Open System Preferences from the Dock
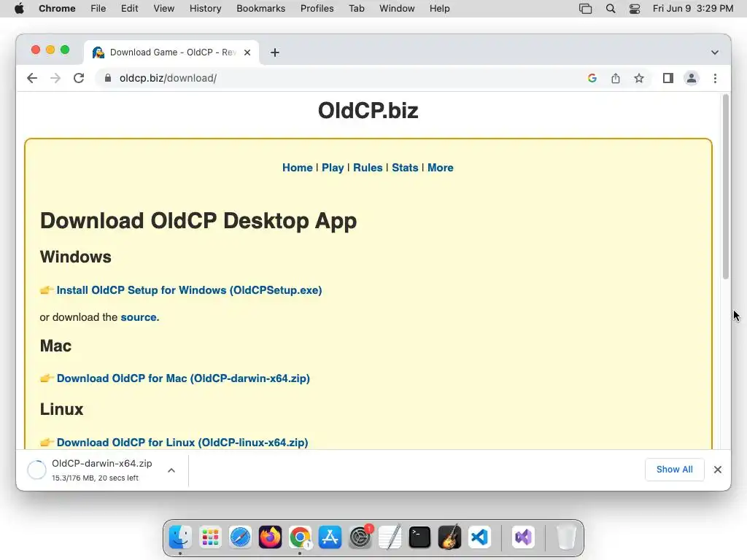Viewport: 747px width, 560px height. click(360, 537)
